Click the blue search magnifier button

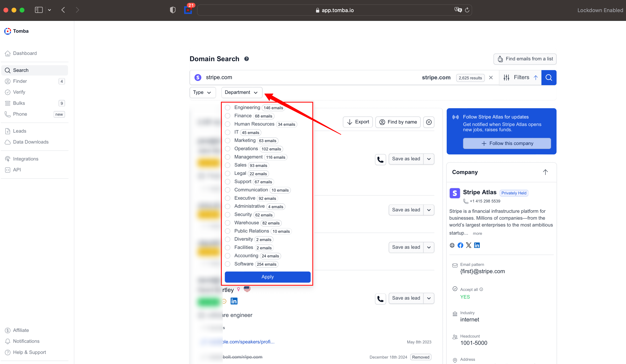pos(549,78)
